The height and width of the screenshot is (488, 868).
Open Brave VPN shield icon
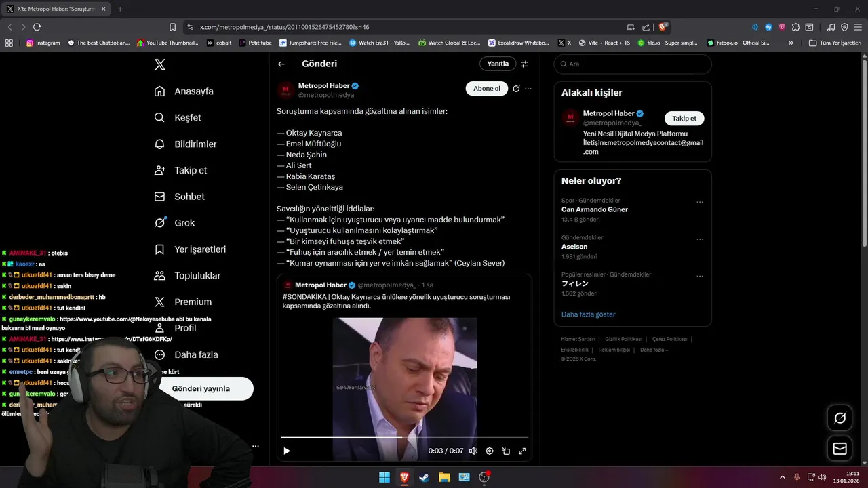pos(844,27)
